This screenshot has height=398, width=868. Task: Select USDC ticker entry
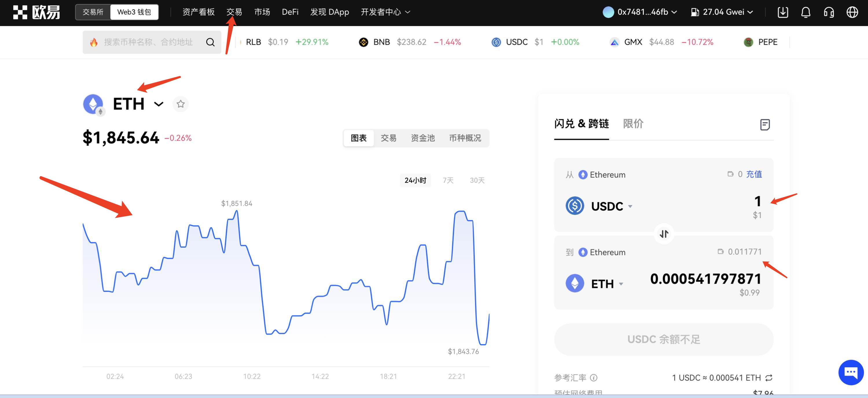click(x=535, y=42)
